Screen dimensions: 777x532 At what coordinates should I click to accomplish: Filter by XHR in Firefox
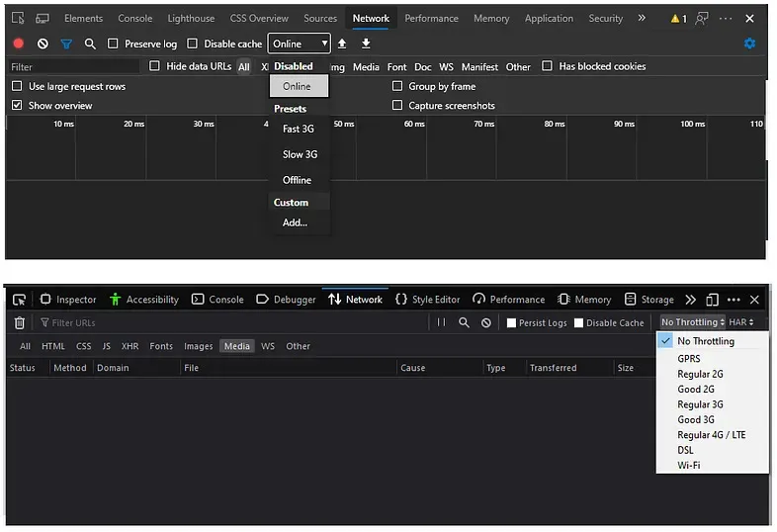129,346
